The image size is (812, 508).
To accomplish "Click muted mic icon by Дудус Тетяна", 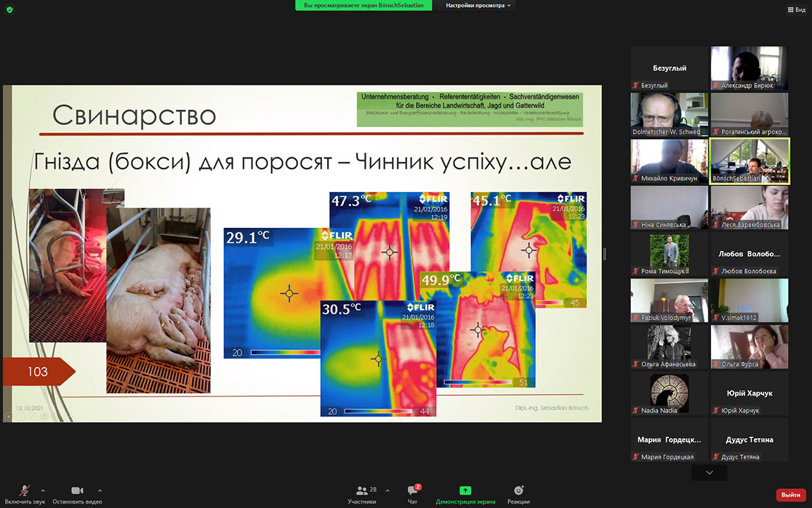I will (716, 457).
